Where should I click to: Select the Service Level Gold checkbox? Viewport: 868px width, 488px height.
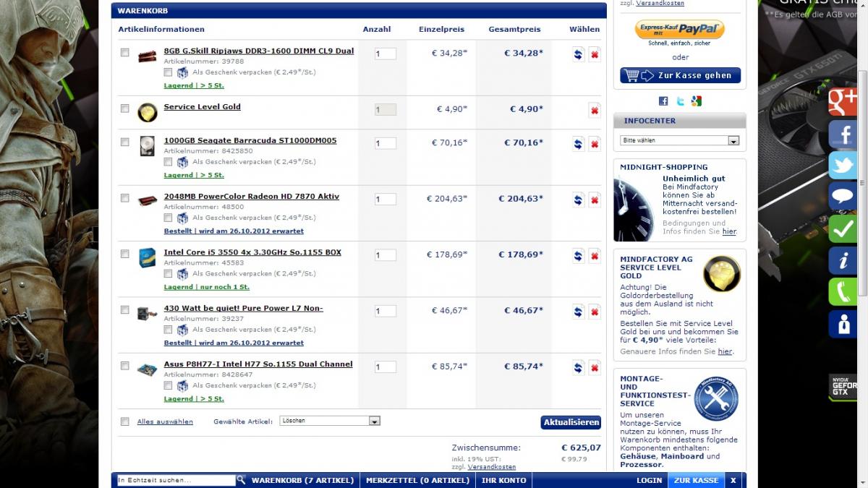(x=124, y=108)
